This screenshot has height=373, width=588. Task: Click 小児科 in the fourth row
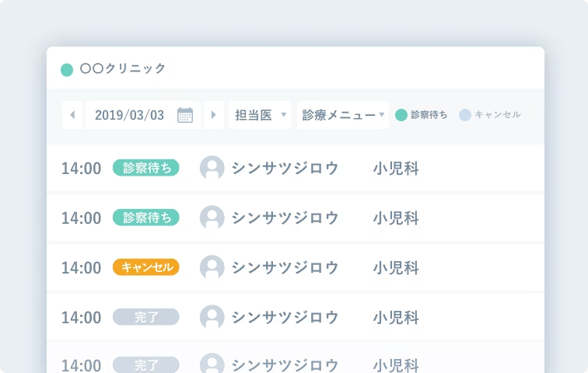pos(396,318)
